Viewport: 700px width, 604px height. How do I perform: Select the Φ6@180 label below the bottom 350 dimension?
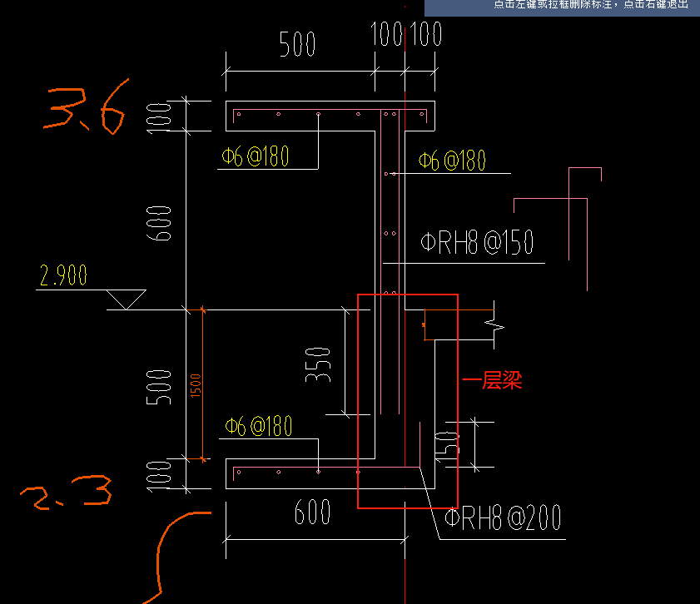[259, 426]
